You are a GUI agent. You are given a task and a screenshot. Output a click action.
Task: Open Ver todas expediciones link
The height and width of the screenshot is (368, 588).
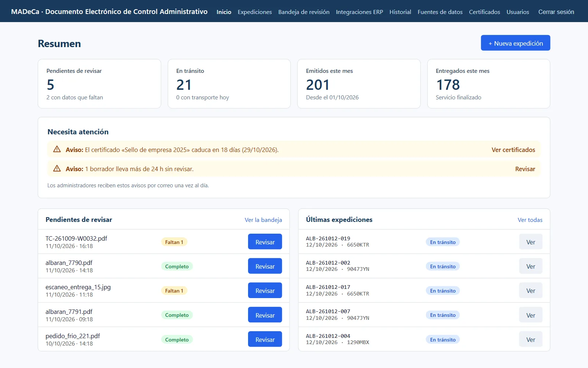(x=530, y=220)
